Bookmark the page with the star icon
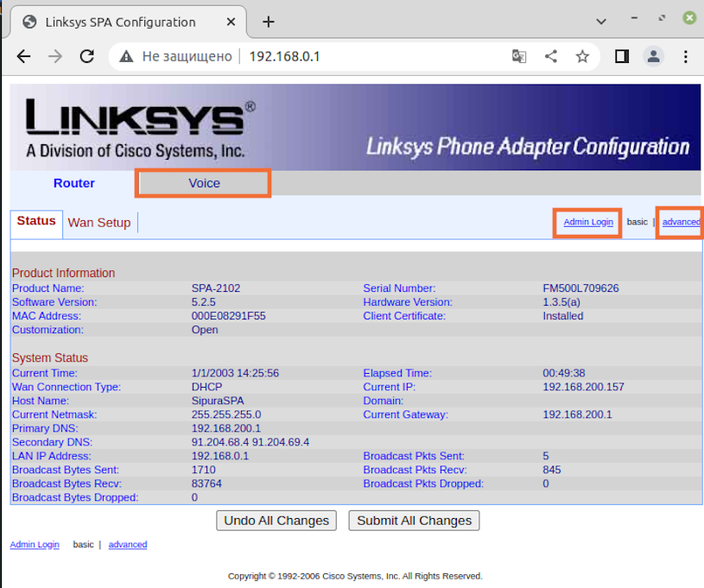 tap(582, 57)
